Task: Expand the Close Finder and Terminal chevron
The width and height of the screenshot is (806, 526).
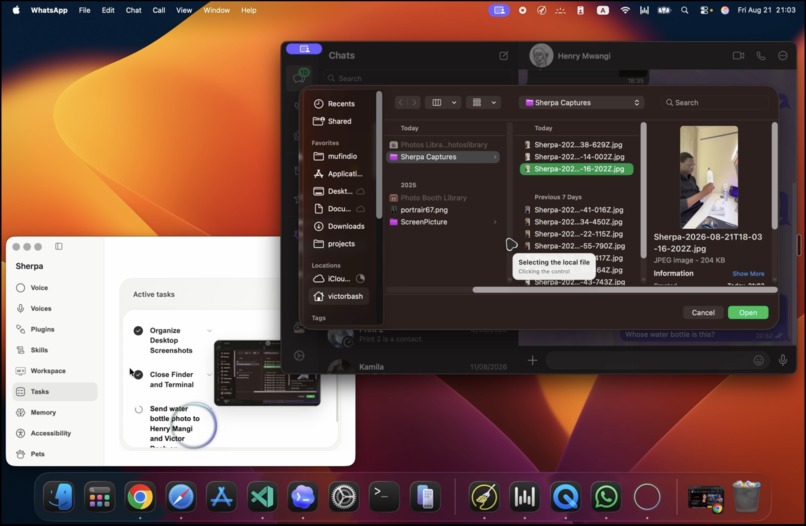Action: (x=209, y=375)
